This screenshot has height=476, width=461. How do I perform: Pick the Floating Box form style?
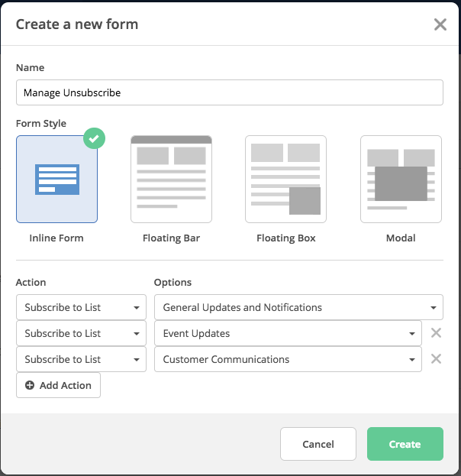(x=285, y=179)
